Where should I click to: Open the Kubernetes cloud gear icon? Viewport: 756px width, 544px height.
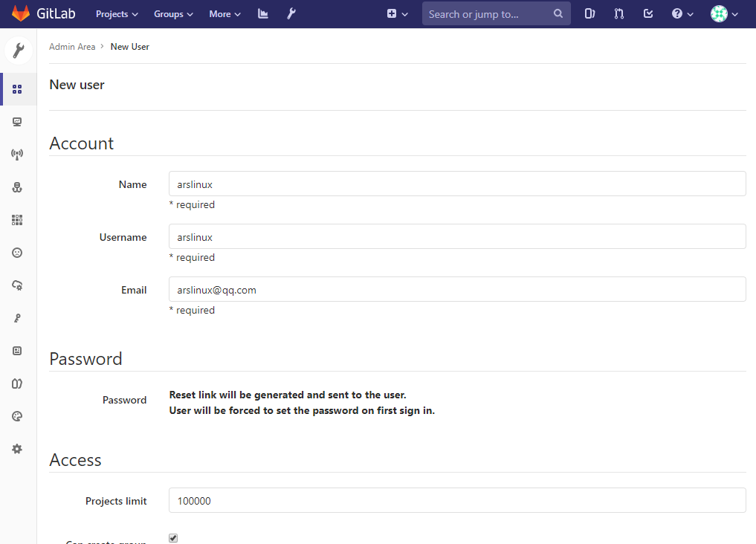pos(17,285)
